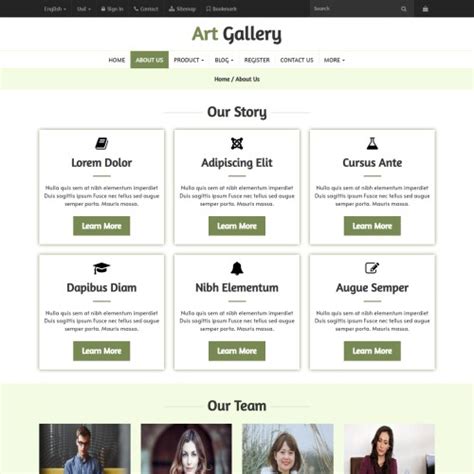This screenshot has width=474, height=474.
Task: Open the Product dropdown menu
Action: point(189,60)
